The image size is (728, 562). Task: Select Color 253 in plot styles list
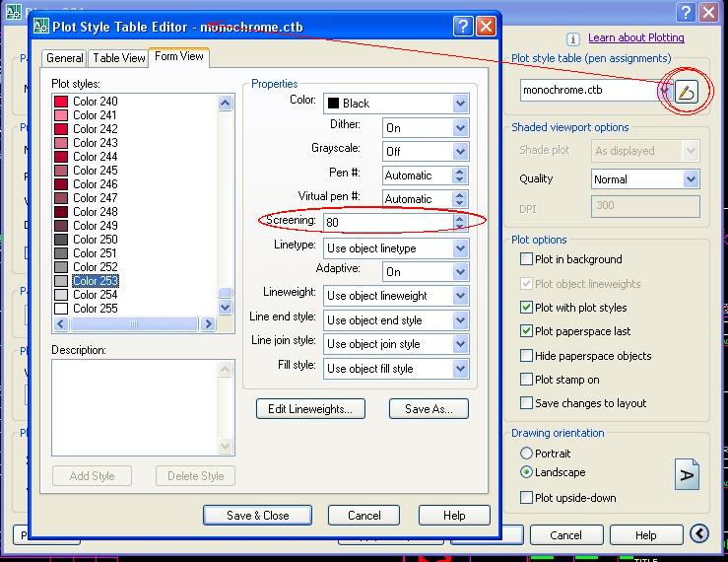pos(96,281)
